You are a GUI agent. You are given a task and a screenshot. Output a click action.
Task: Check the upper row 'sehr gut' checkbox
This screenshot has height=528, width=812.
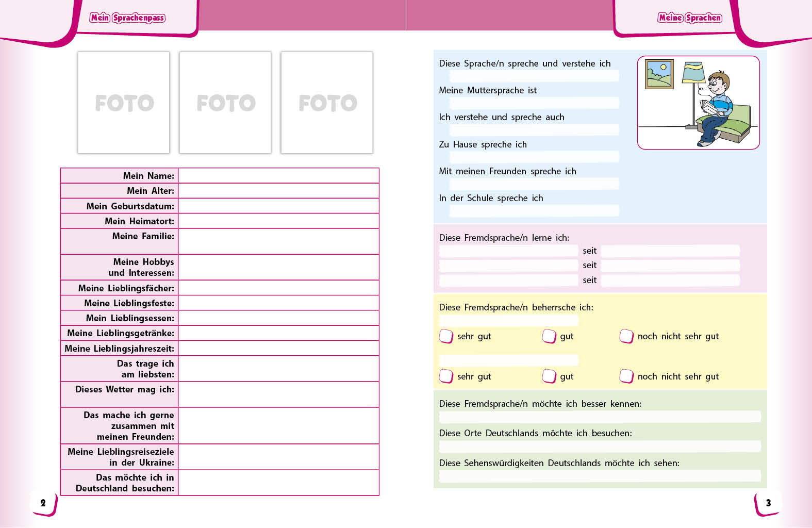[x=446, y=336]
